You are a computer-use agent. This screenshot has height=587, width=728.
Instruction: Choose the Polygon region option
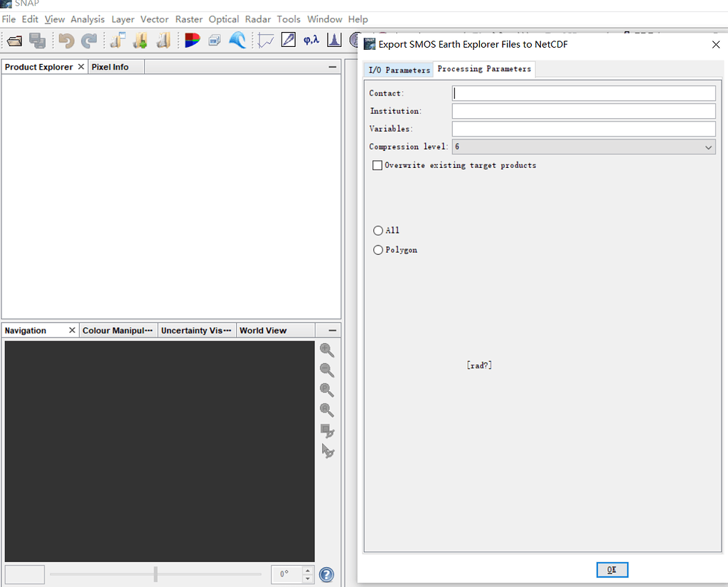click(378, 250)
